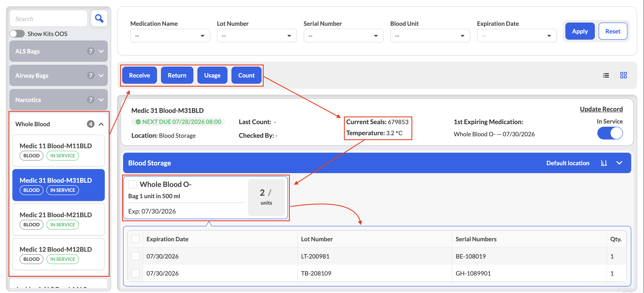Check the Whole Blood O- checkbox
The image size is (644, 293).
pos(132,184)
